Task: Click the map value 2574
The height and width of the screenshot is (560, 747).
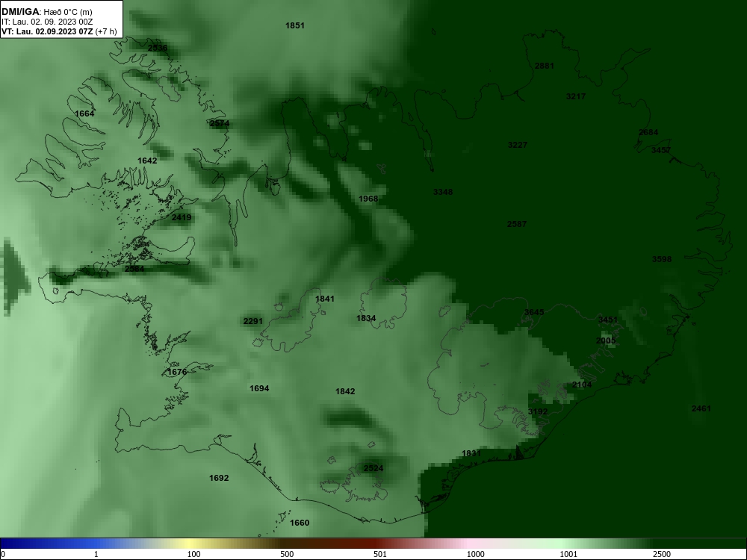Action: 220,123
